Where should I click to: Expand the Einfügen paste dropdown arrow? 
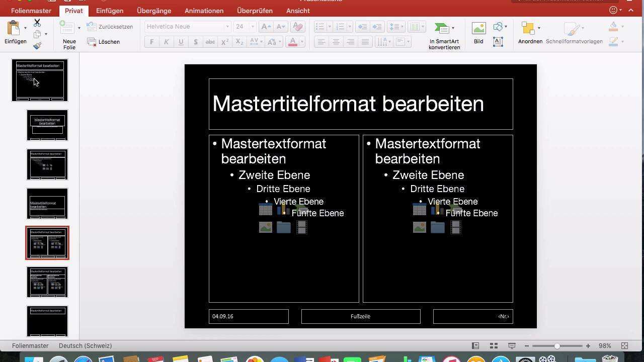25,28
